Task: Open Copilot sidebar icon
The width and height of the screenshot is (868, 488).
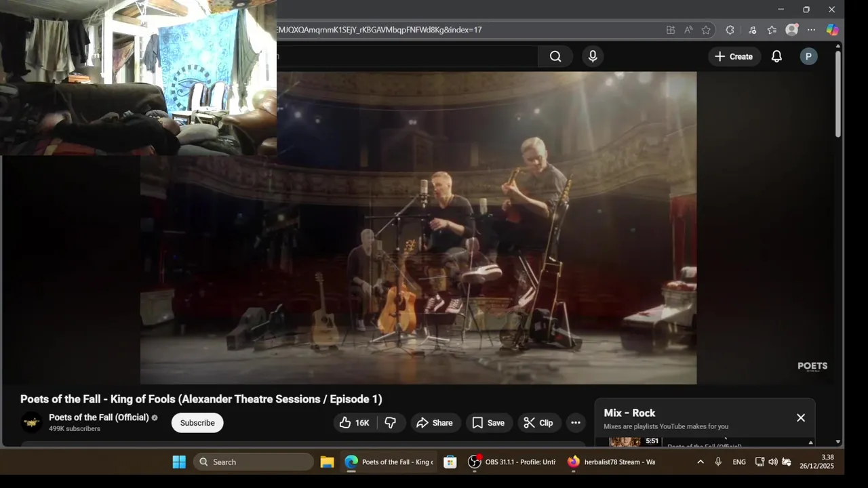Action: coord(832,30)
